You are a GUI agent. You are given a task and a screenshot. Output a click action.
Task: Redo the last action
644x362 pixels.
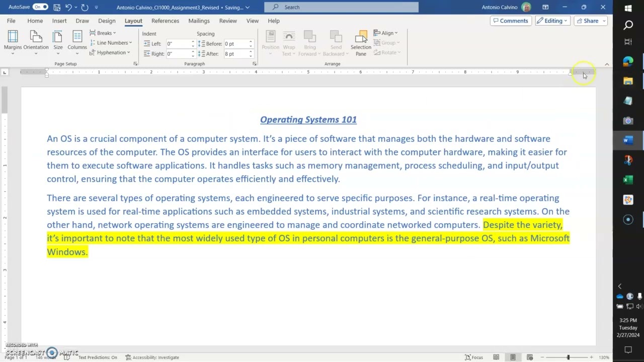click(85, 7)
